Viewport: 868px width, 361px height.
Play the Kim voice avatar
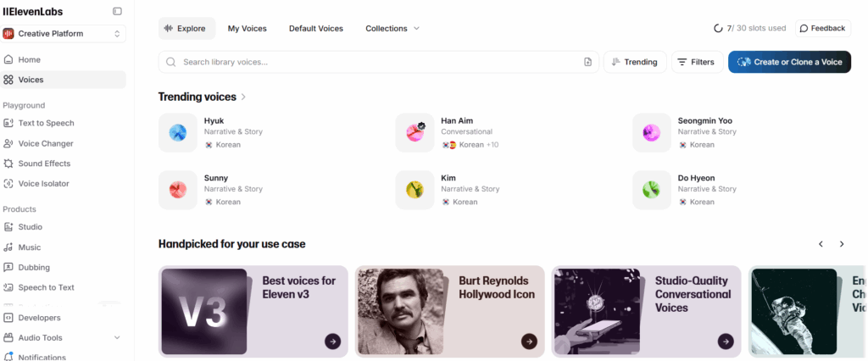(x=415, y=190)
